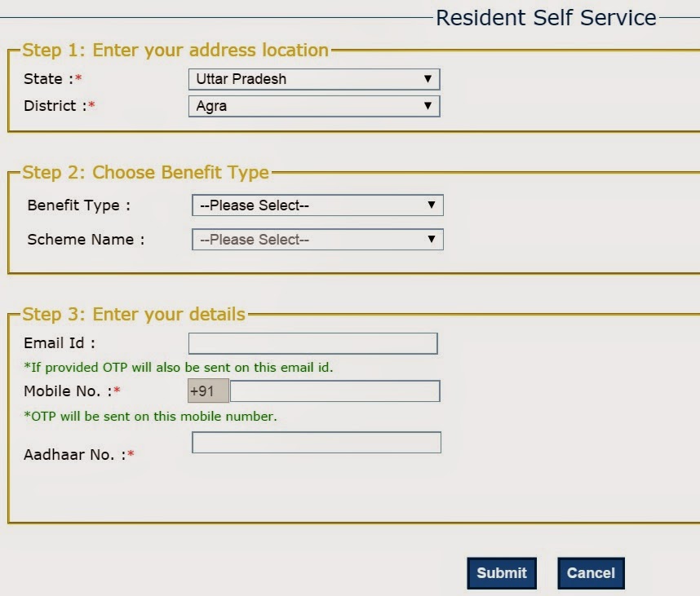Click the Step 3 Enter your details heading
The height and width of the screenshot is (596, 700).
click(134, 314)
